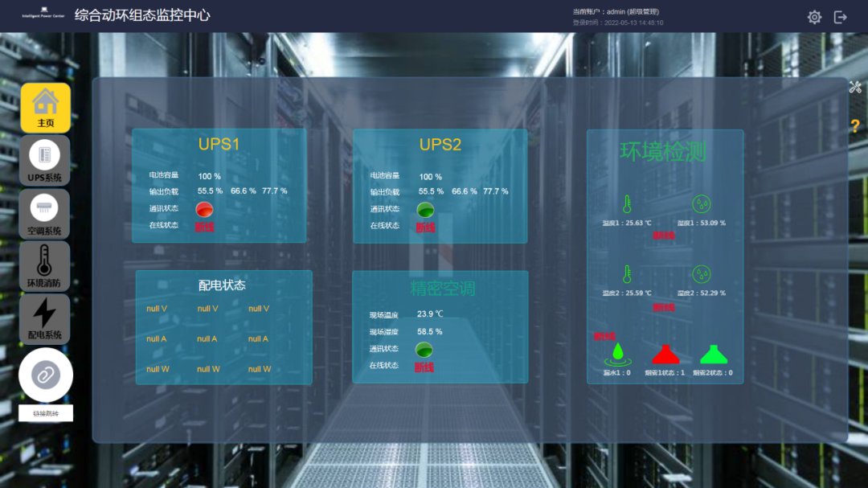Click the 温度1 thermometer icon
This screenshot has height=488, width=868.
pos(627,204)
